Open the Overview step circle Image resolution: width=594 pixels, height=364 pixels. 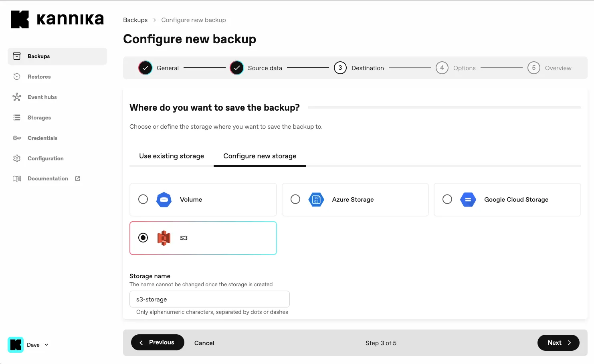[x=533, y=68]
